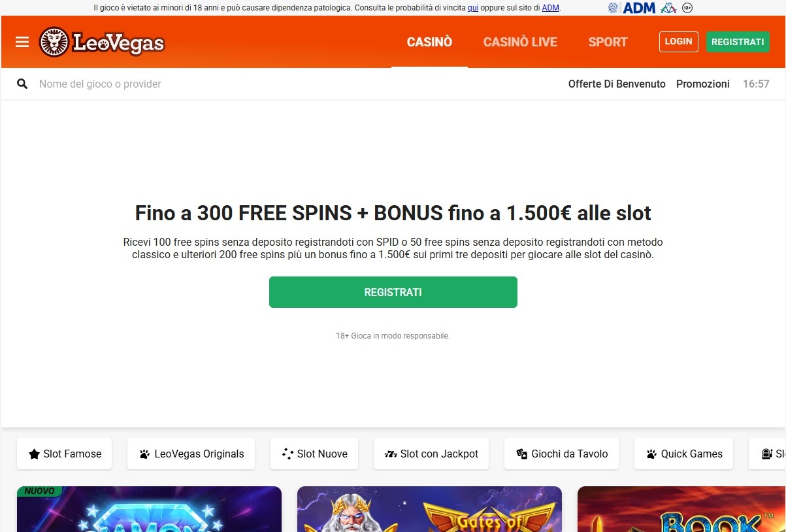Viewport: 786px width, 532px height.
Task: Click the cards icon on Giochi da Tavolo
Action: [521, 454]
